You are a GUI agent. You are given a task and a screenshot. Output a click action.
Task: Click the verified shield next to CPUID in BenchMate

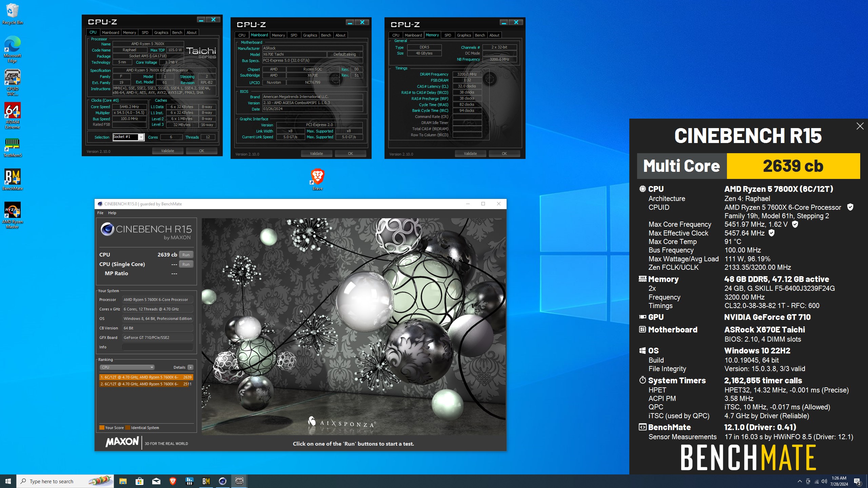point(850,207)
